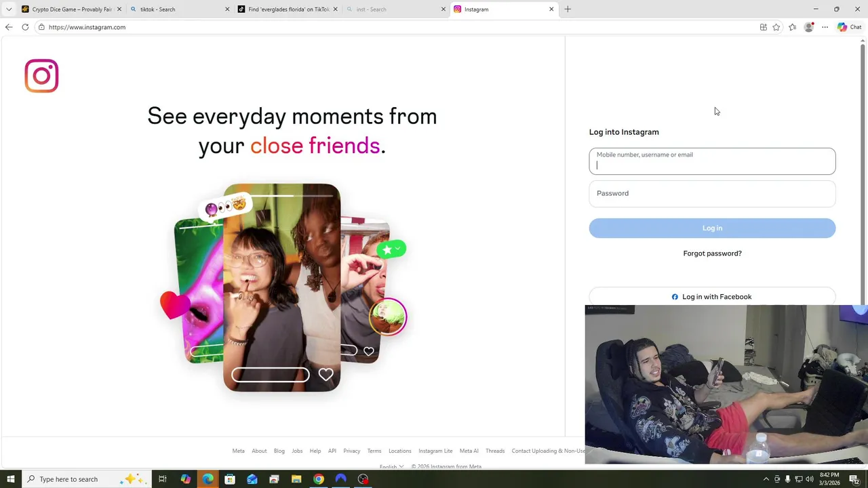
Task: Close the inst - Search tab
Action: click(443, 9)
